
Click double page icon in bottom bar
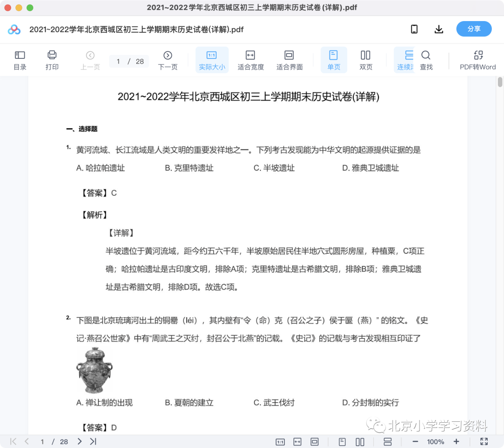tap(360, 442)
